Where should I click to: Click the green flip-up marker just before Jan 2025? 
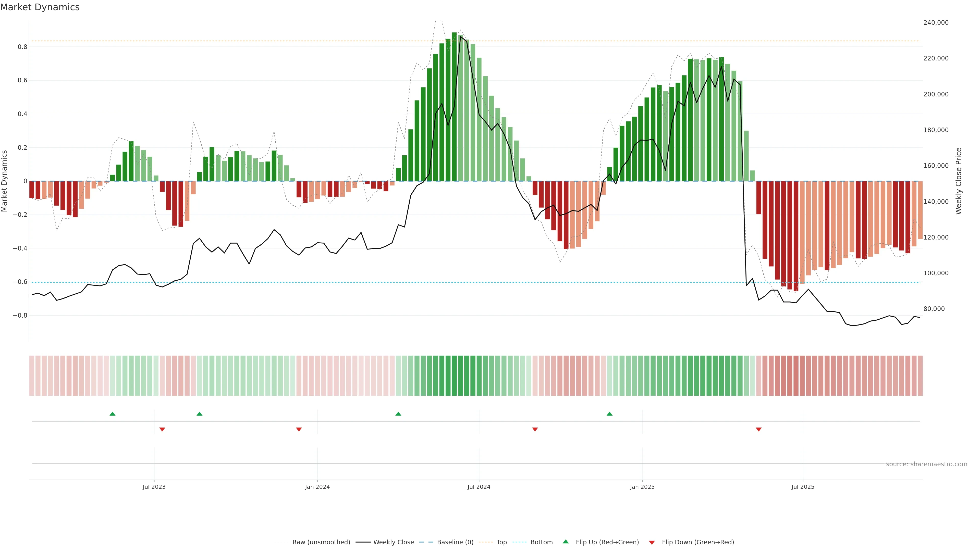pyautogui.click(x=609, y=414)
